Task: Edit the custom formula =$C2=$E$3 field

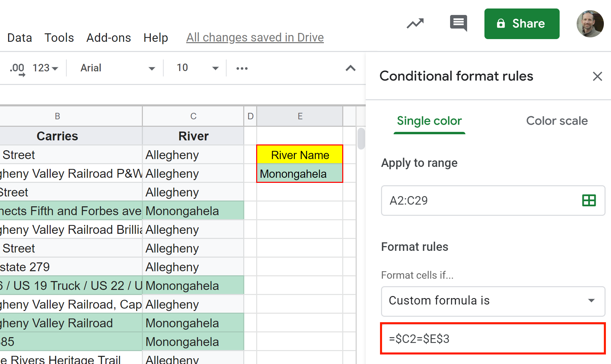Action: tap(493, 339)
